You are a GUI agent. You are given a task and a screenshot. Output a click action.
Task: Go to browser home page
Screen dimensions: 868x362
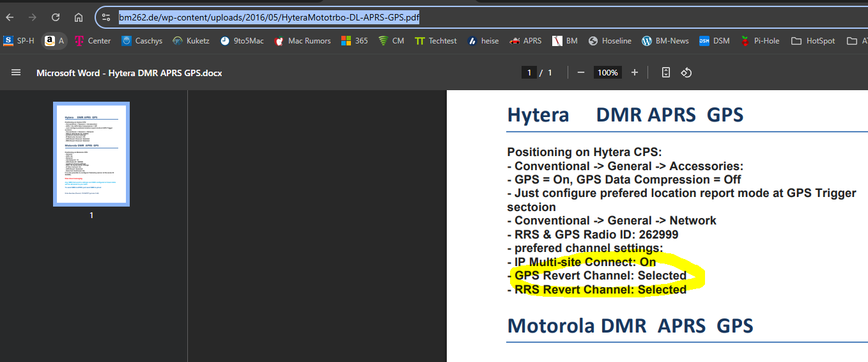coord(79,17)
